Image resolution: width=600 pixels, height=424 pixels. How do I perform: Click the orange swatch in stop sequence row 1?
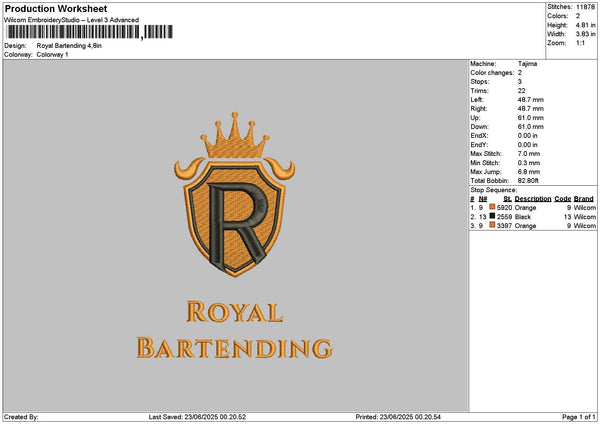(x=492, y=207)
